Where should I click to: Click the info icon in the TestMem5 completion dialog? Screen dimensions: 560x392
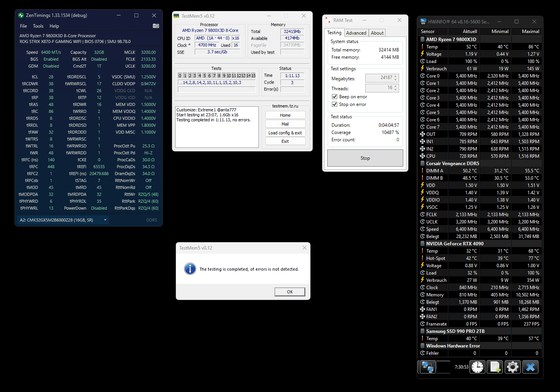pos(190,269)
